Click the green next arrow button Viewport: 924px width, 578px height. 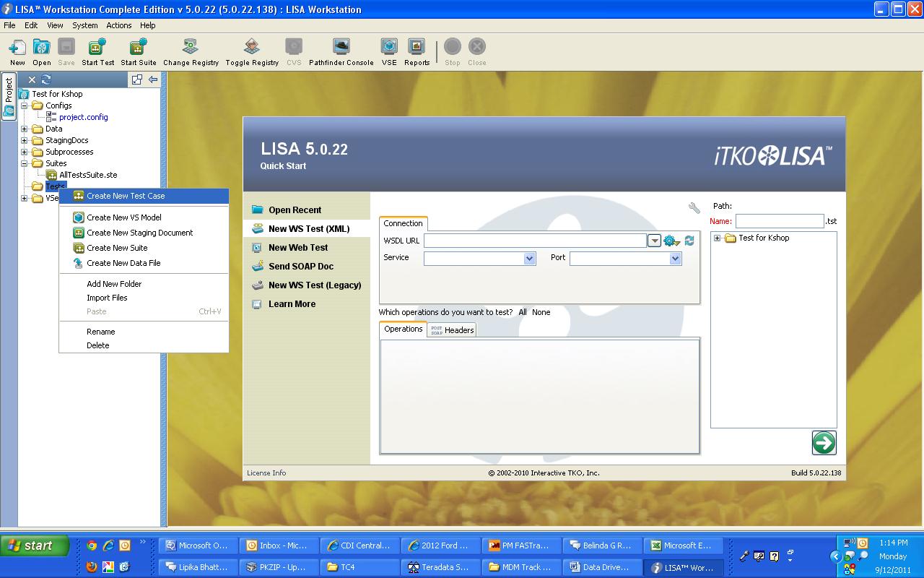point(824,443)
